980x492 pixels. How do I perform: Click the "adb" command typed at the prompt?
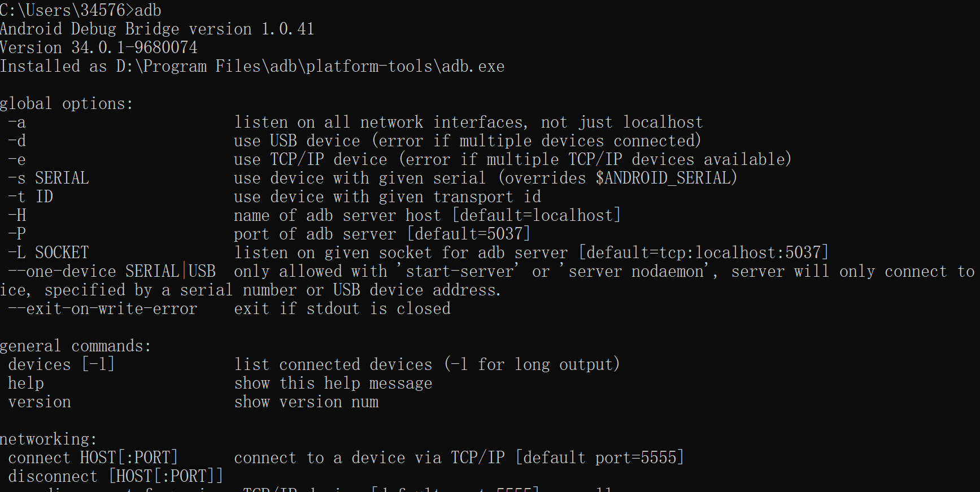(x=148, y=10)
